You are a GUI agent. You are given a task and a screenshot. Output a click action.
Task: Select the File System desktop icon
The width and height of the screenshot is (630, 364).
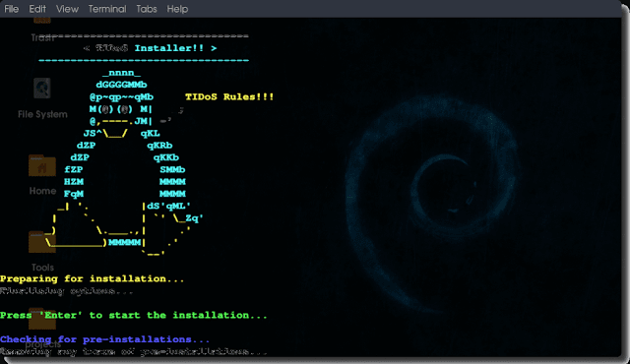(41, 89)
